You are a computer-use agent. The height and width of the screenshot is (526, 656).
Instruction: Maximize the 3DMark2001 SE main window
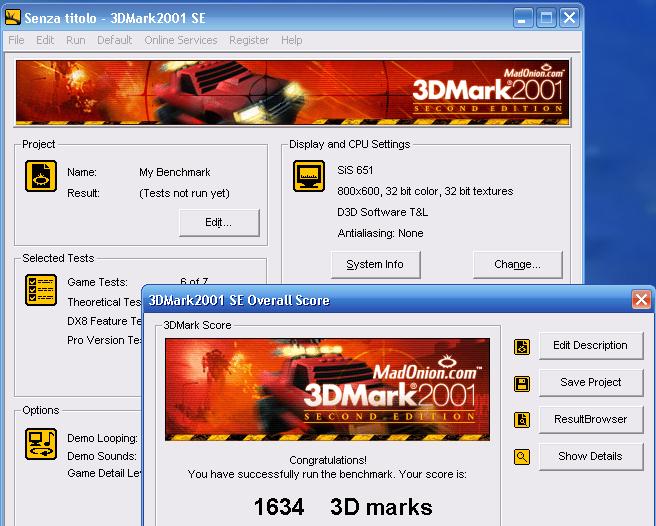546,18
